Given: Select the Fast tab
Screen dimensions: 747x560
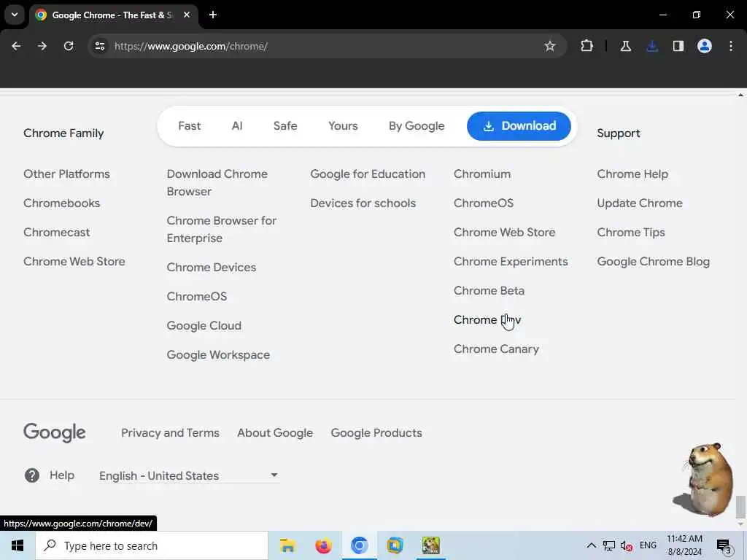Looking at the screenshot, I should pyautogui.click(x=189, y=126).
